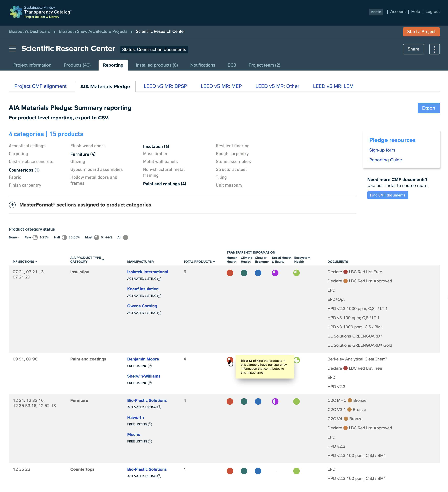The image size is (448, 492).
Task: Click Countertops Circular Economy blue indicator
Action: (258, 471)
